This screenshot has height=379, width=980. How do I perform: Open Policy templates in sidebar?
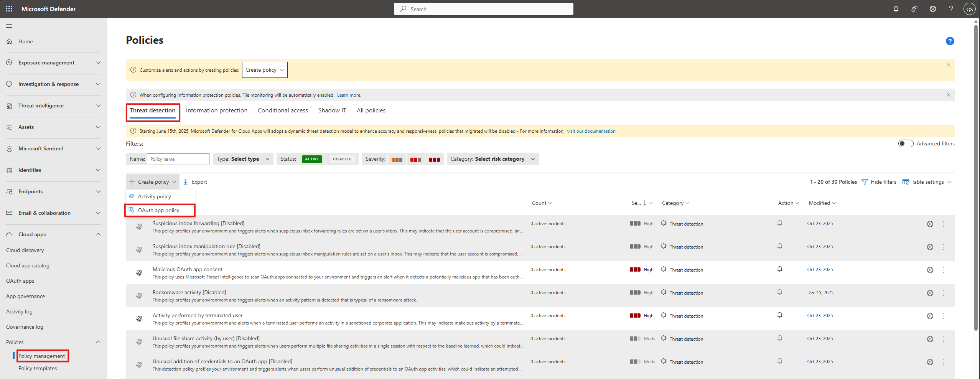(x=38, y=368)
